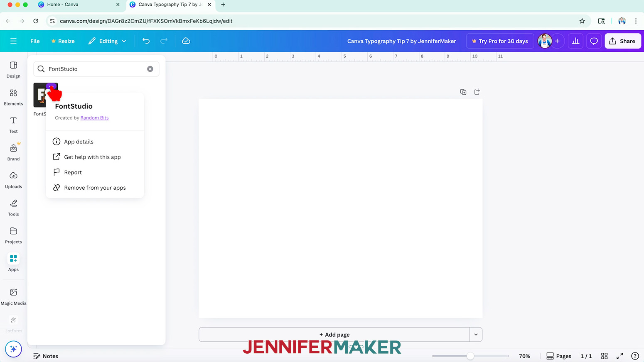Open the Projects panel
Screen dimensions: 644x362
[x=13, y=235]
